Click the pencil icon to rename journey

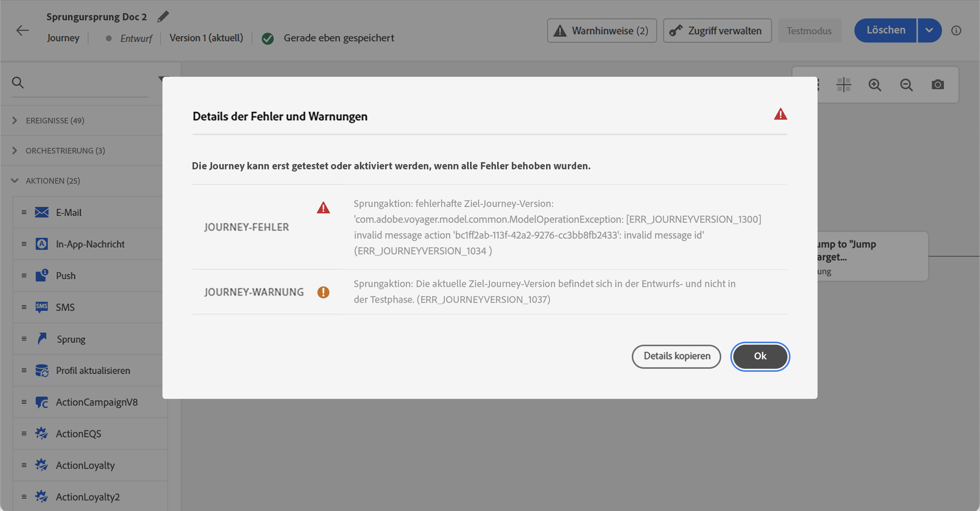tap(163, 17)
